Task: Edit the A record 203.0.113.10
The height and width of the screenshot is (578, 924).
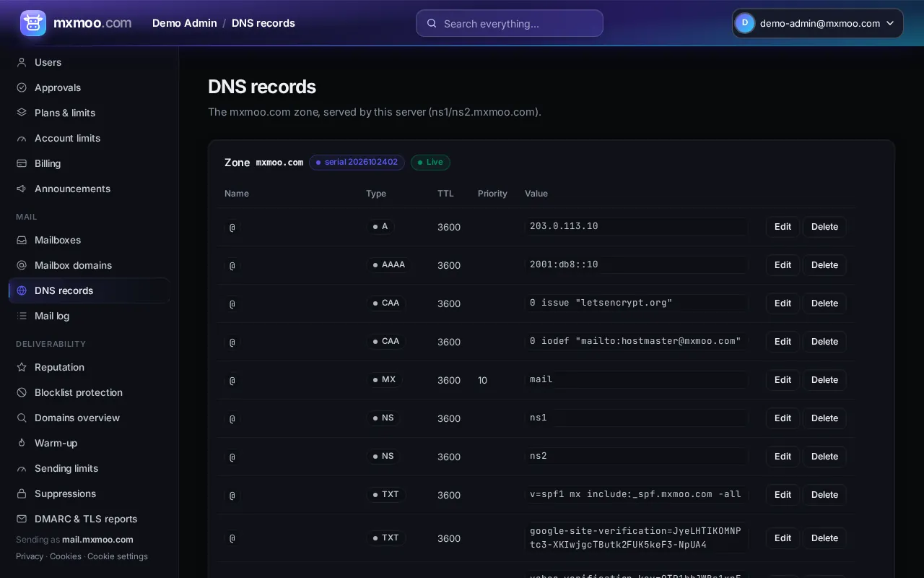Action: 783,227
